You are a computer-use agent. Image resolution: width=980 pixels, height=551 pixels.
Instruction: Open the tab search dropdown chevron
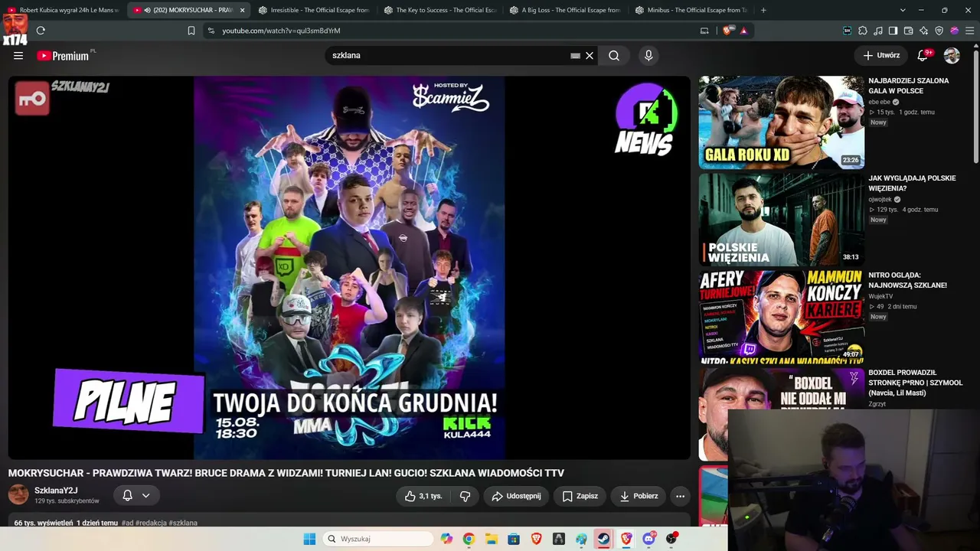coord(903,10)
